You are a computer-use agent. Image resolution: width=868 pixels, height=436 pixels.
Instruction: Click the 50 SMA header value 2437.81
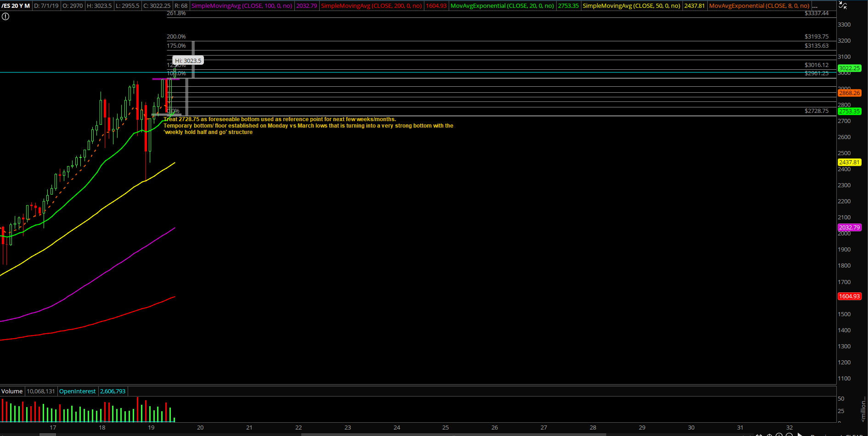tap(694, 6)
